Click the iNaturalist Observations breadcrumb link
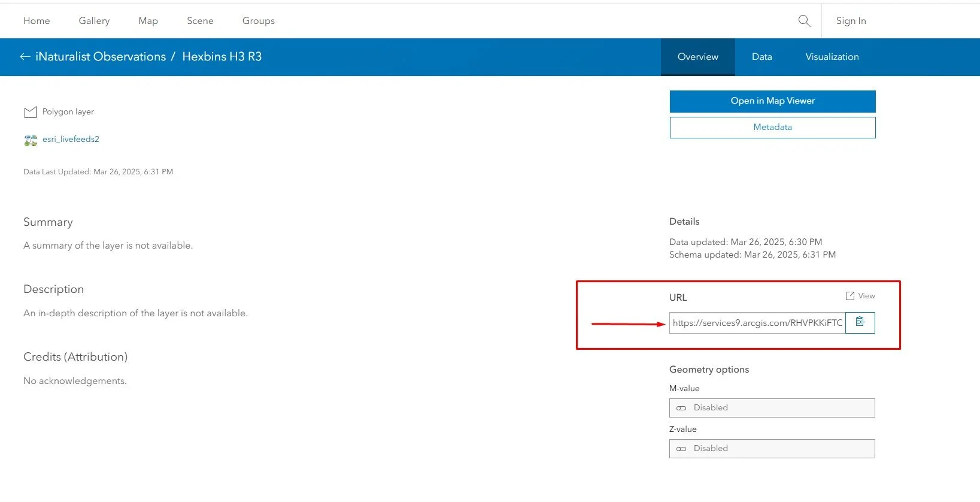980x502 pixels. 101,57
